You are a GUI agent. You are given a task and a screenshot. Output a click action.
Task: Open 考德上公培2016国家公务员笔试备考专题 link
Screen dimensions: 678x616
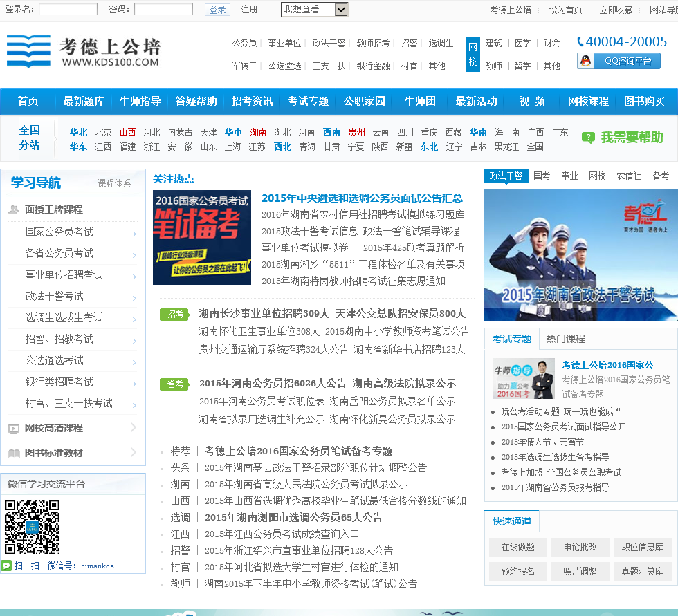tap(298, 451)
